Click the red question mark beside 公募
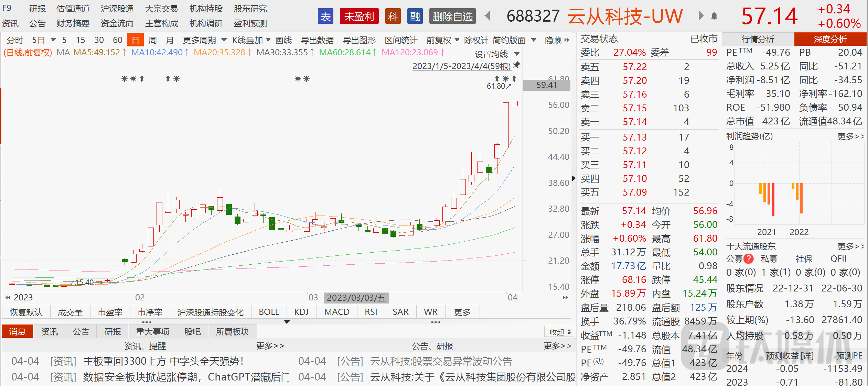This screenshot has height=386, width=868. (x=748, y=259)
